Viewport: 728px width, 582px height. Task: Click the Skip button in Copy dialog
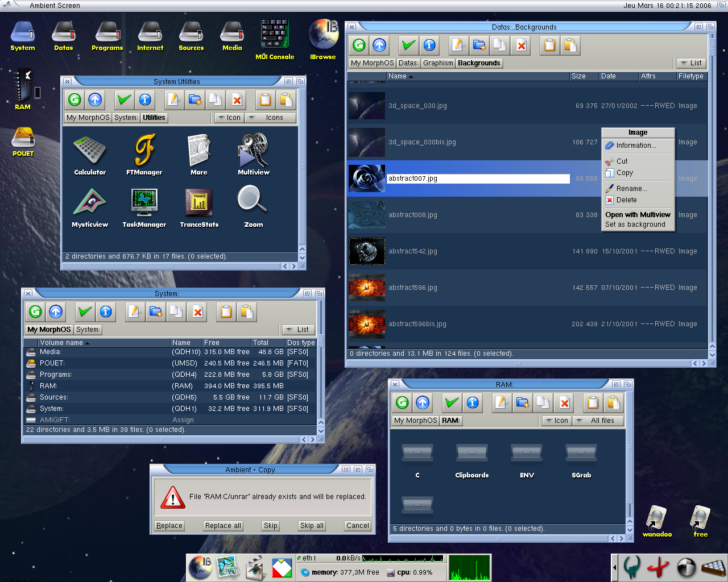point(271,526)
